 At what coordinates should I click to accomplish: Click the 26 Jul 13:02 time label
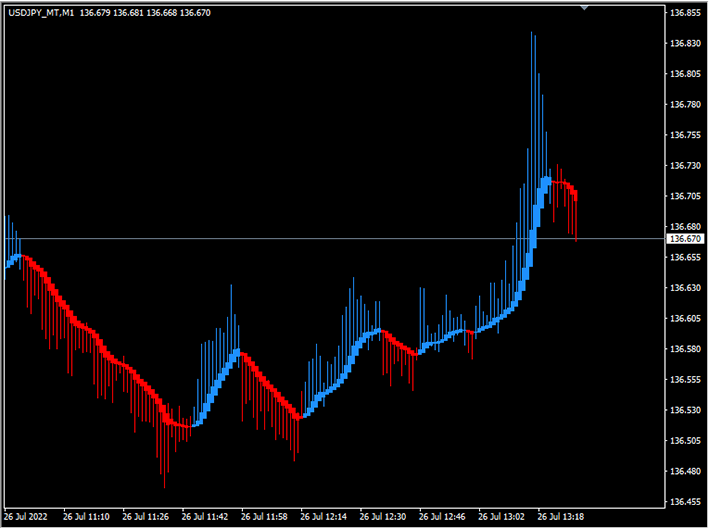click(501, 516)
